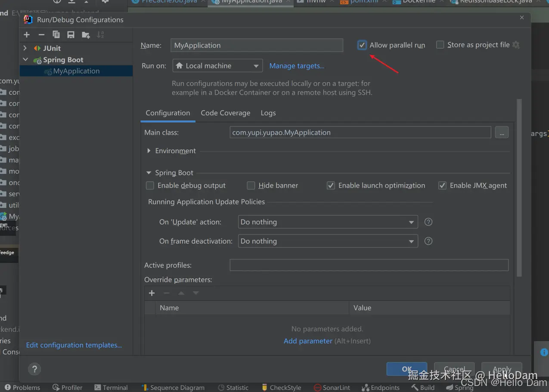Click the Store as project file gear
Image resolution: width=549 pixels, height=392 pixels.
click(516, 45)
